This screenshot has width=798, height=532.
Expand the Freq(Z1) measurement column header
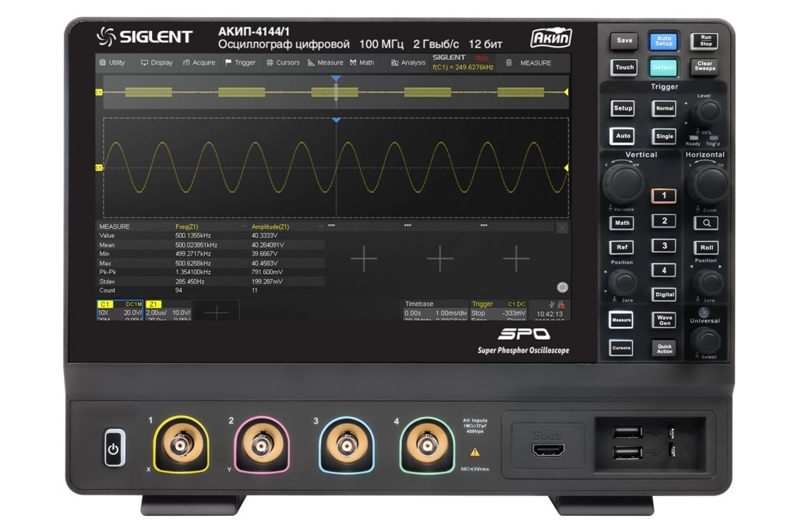207,227
